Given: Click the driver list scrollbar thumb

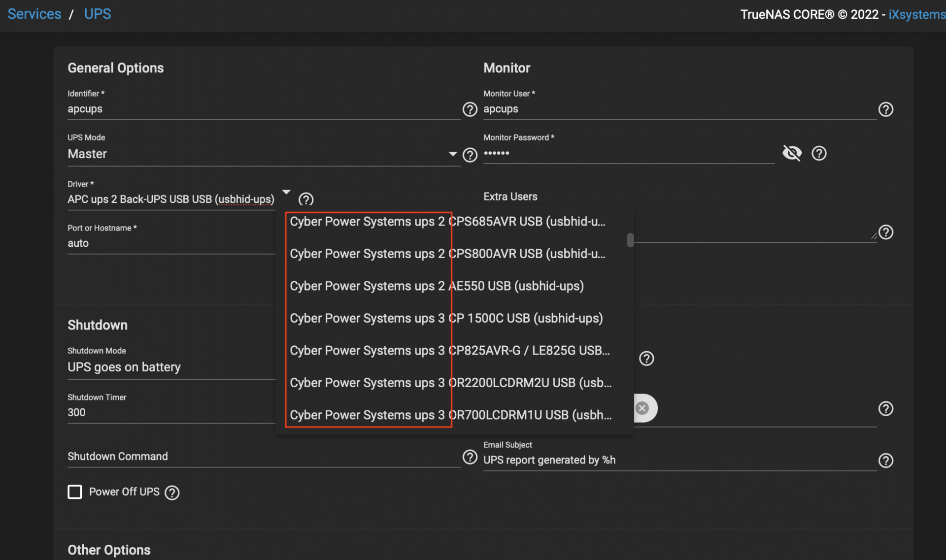Looking at the screenshot, I should click(630, 240).
